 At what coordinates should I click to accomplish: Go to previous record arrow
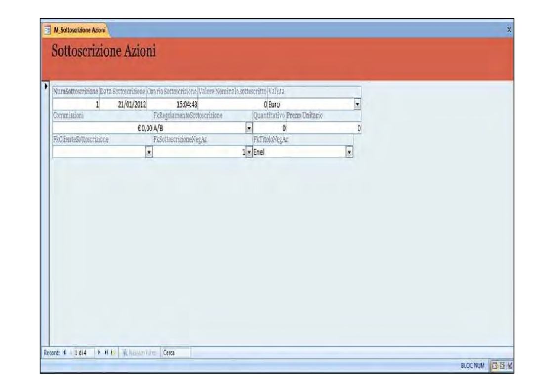71,353
